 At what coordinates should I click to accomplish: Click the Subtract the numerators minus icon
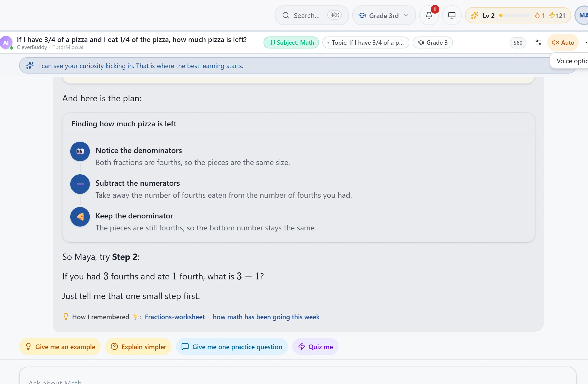(x=80, y=184)
